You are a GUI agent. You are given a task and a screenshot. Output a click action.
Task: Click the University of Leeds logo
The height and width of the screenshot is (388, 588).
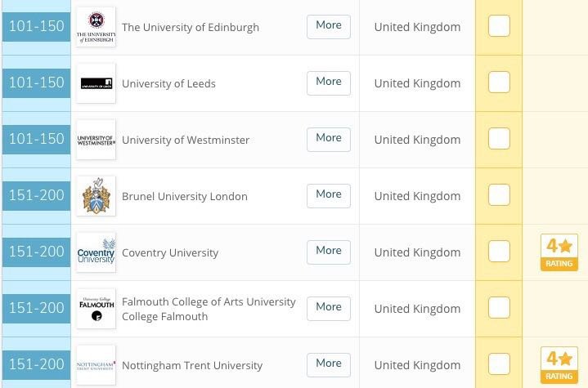[96, 83]
